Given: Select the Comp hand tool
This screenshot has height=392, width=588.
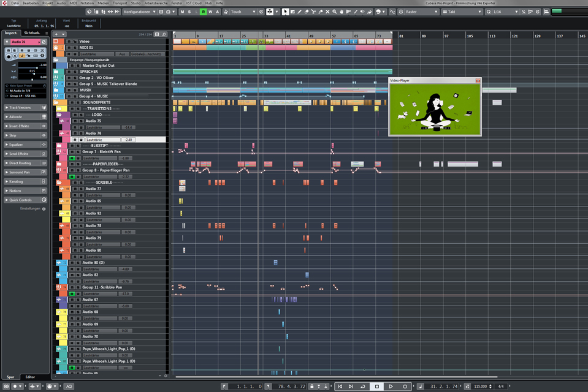Looking at the screenshot, I should 342,12.
